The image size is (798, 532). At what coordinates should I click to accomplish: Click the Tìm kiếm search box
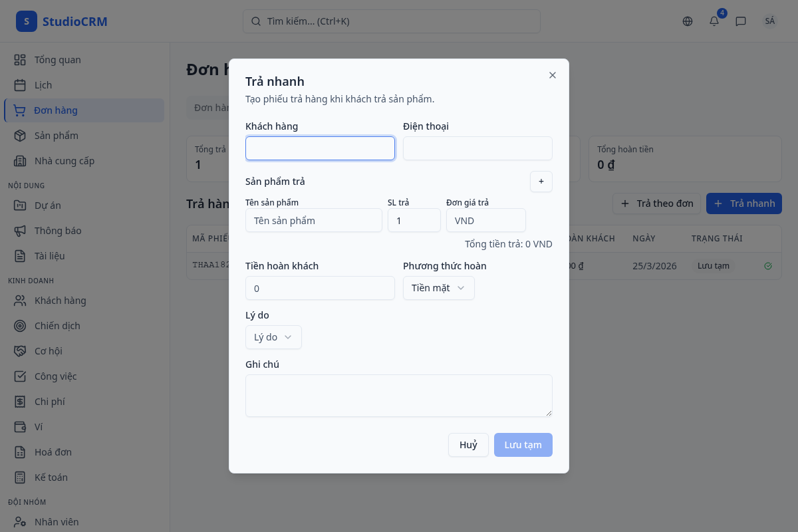tap(391, 21)
